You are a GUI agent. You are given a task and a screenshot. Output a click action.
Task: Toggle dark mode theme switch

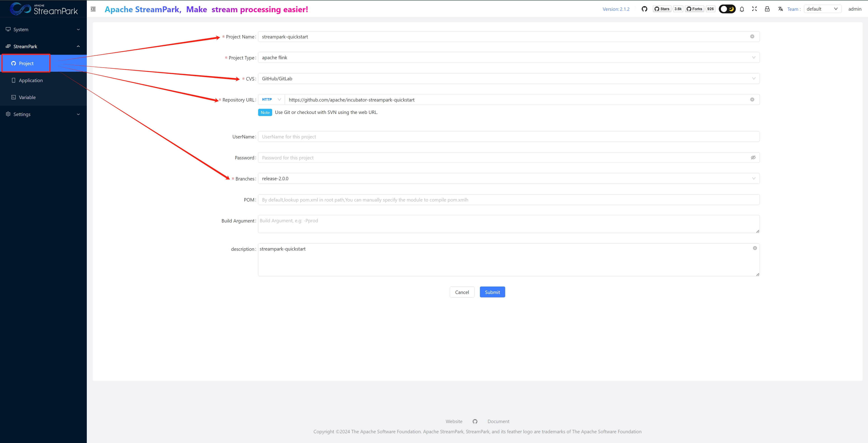[x=727, y=9]
